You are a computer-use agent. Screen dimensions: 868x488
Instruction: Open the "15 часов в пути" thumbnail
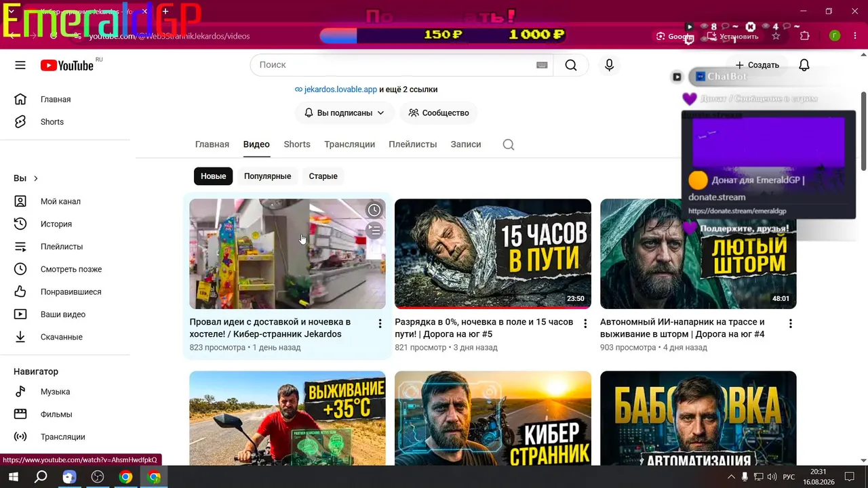(x=493, y=253)
